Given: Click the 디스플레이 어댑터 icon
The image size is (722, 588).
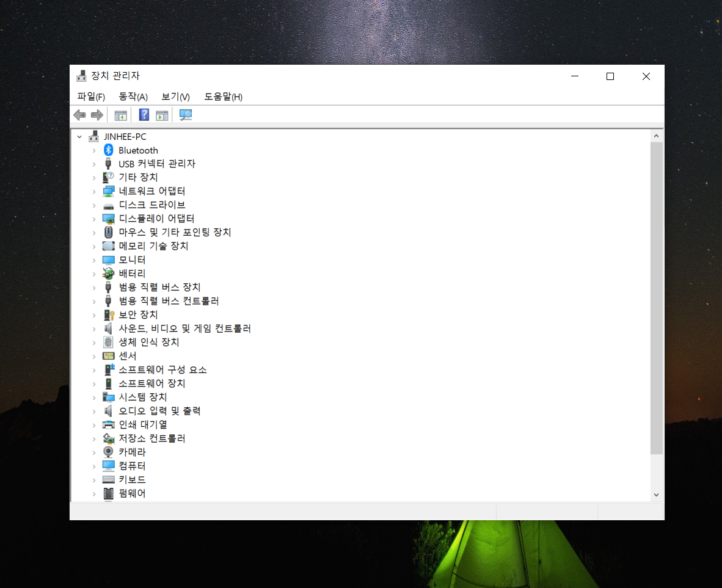Looking at the screenshot, I should click(x=108, y=219).
